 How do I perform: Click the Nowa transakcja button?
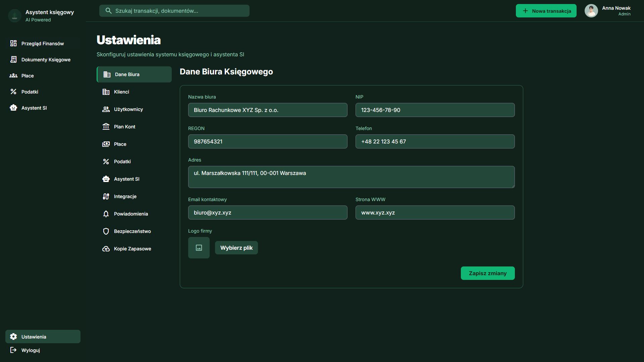click(x=546, y=11)
